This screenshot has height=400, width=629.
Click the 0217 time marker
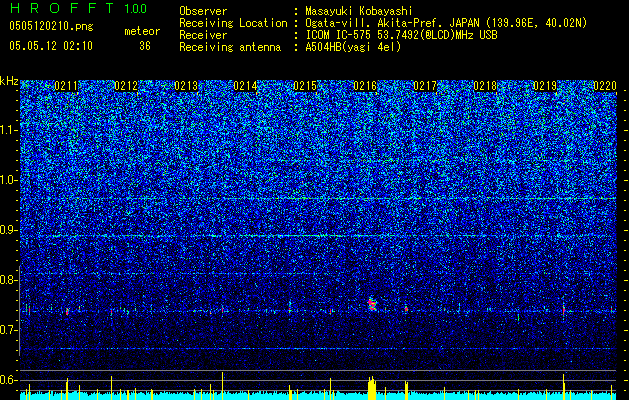(425, 86)
